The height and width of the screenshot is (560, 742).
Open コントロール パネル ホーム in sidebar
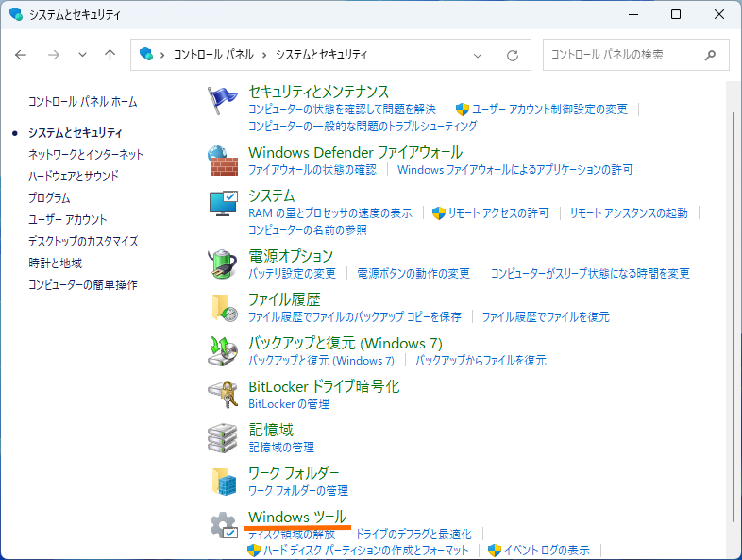click(83, 101)
